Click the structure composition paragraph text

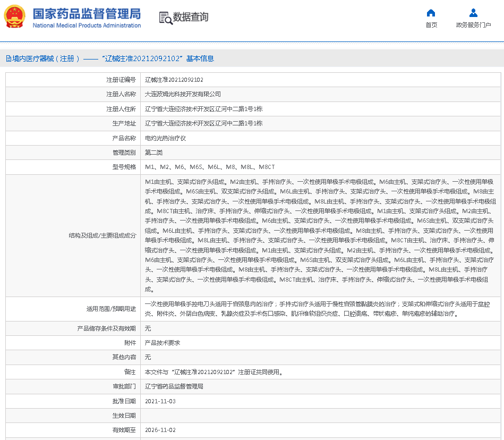(320, 235)
